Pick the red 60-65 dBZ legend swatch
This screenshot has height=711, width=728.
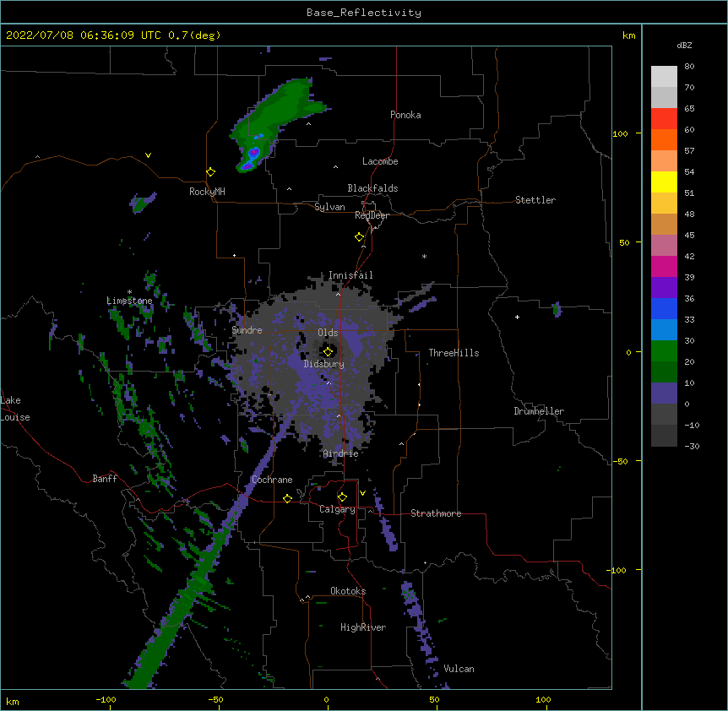coord(664,119)
